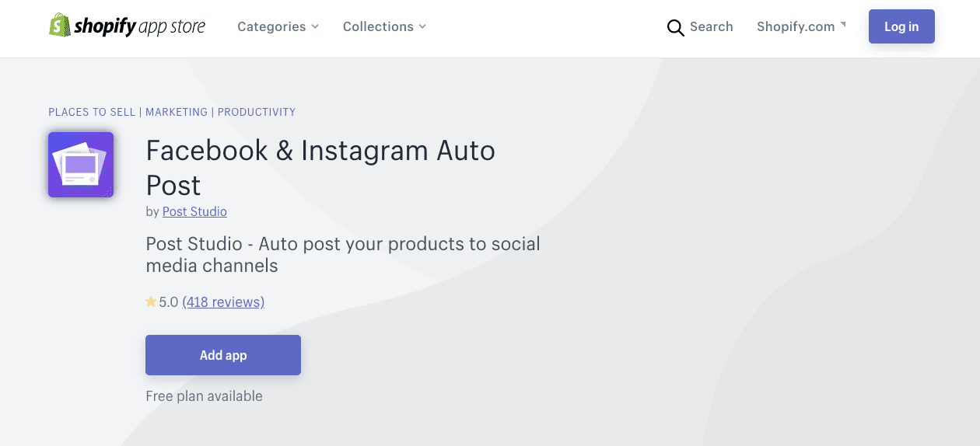Viewport: 980px width, 446px height.
Task: Expand the Categories chevron arrow
Action: coord(315,26)
